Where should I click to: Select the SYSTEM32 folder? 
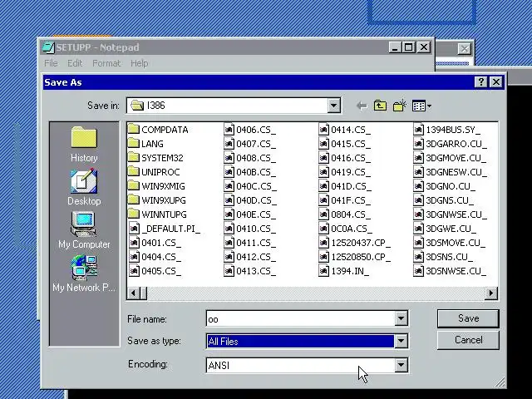tap(155, 158)
